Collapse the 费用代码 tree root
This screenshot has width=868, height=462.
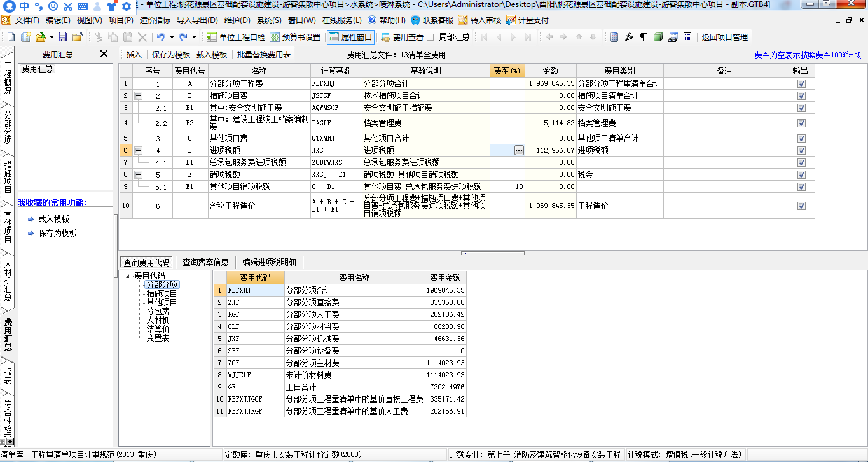[128, 276]
